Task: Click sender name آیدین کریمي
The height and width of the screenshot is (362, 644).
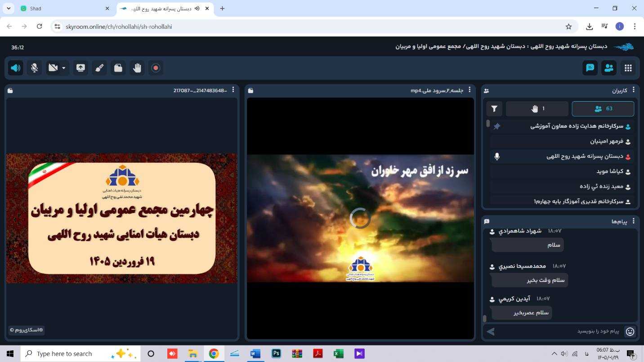Action: tap(514, 299)
